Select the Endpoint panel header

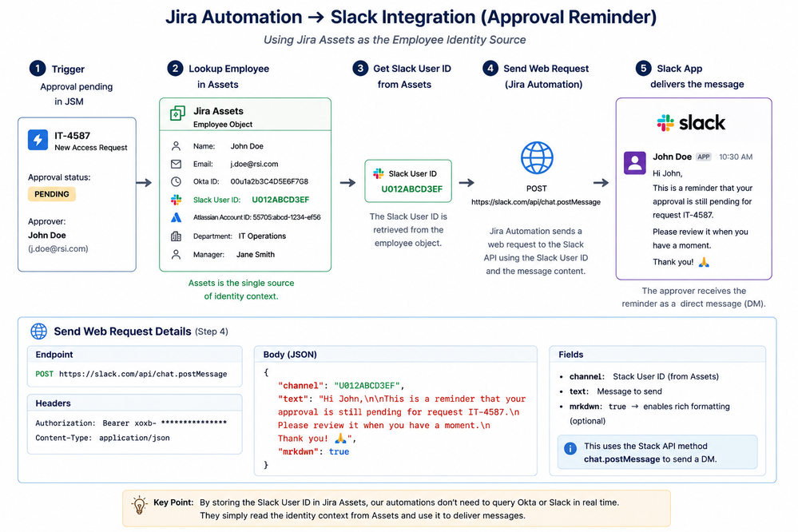coord(134,355)
